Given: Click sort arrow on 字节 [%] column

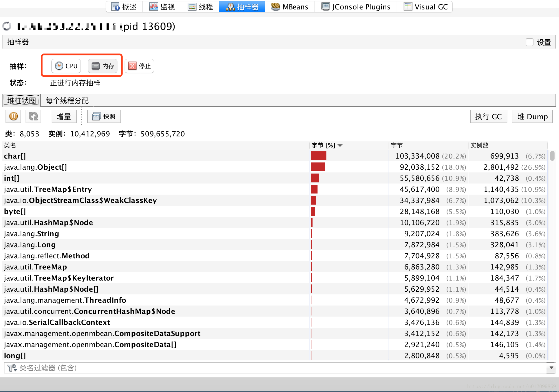Looking at the screenshot, I should click(x=340, y=146).
